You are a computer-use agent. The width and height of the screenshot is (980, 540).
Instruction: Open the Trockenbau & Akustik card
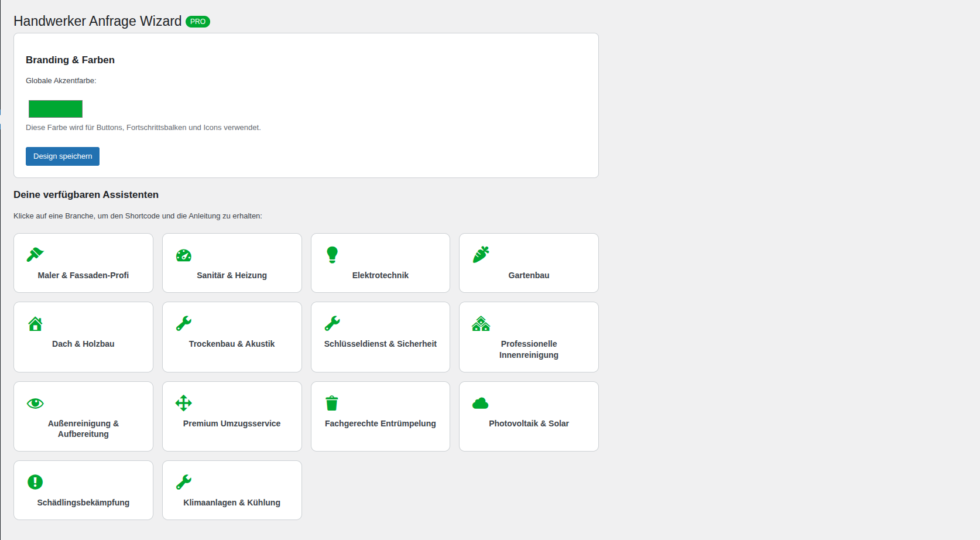coord(232,337)
